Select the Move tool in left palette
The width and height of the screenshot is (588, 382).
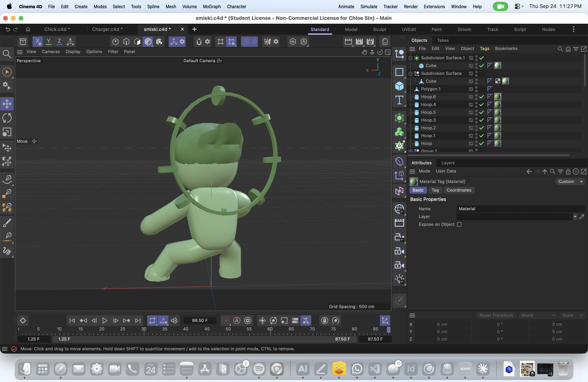(x=7, y=104)
